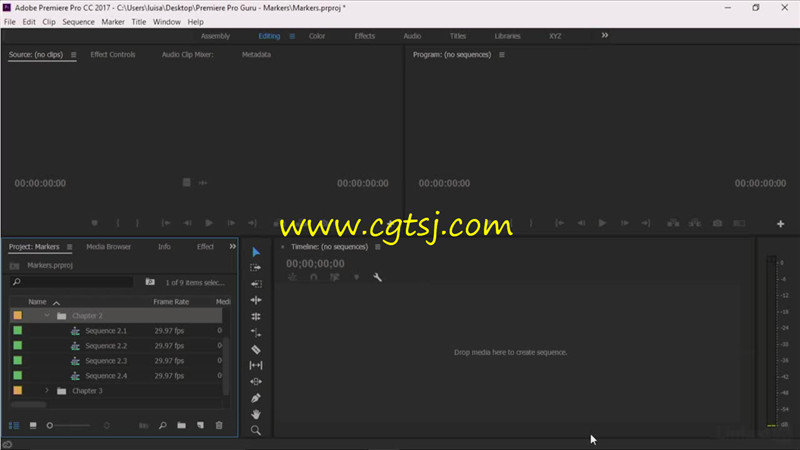Click Automate to Sequence icon
The image size is (800, 450).
click(144, 426)
